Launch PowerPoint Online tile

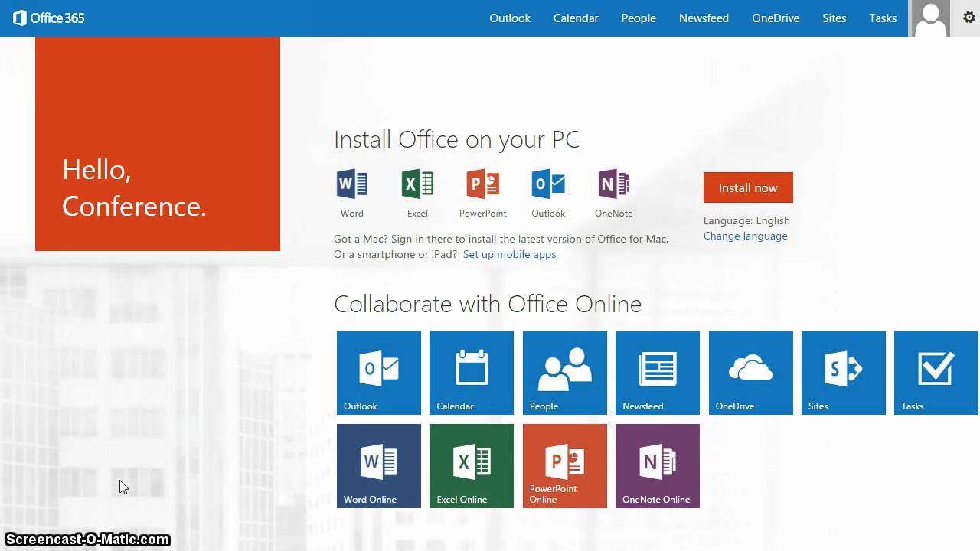[565, 466]
